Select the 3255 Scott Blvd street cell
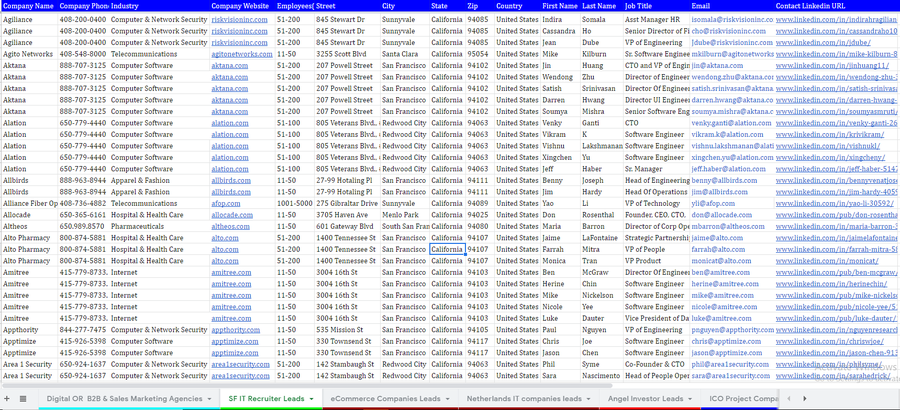Image resolution: width=900 pixels, height=420 pixels. tap(347, 54)
